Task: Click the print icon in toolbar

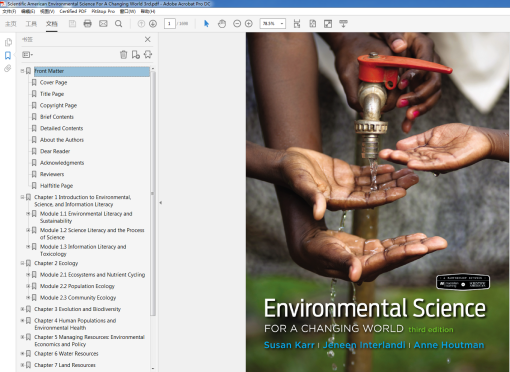Action: 87,24
